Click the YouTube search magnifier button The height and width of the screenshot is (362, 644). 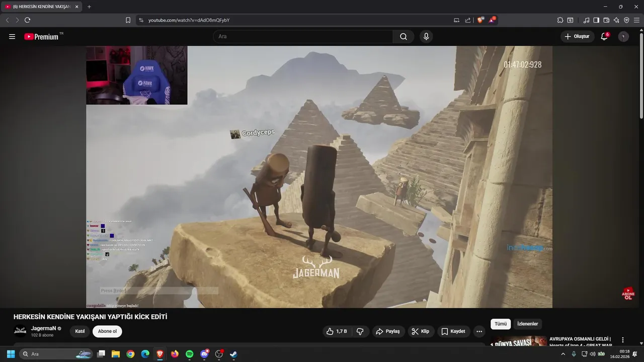[x=404, y=36]
